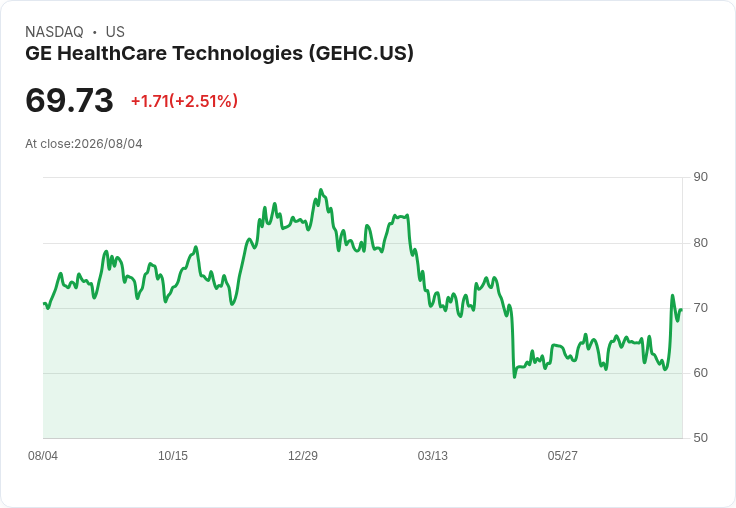Viewport: 736px width, 508px height.
Task: Select the current price 69.73
Action: click(69, 100)
